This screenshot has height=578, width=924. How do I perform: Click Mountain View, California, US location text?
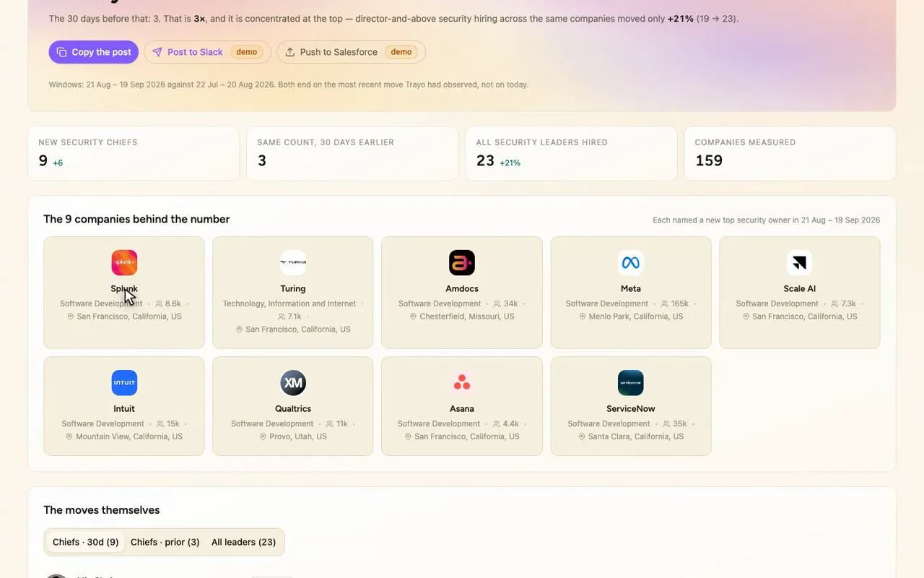[129, 436]
